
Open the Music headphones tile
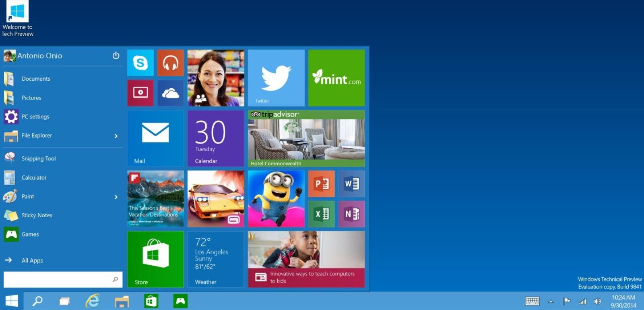[x=171, y=63]
